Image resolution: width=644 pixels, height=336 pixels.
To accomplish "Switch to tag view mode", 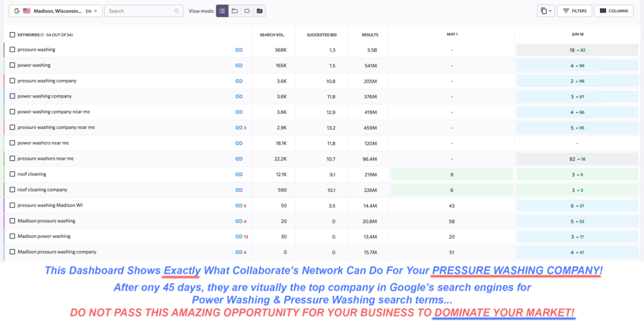I will [x=247, y=11].
